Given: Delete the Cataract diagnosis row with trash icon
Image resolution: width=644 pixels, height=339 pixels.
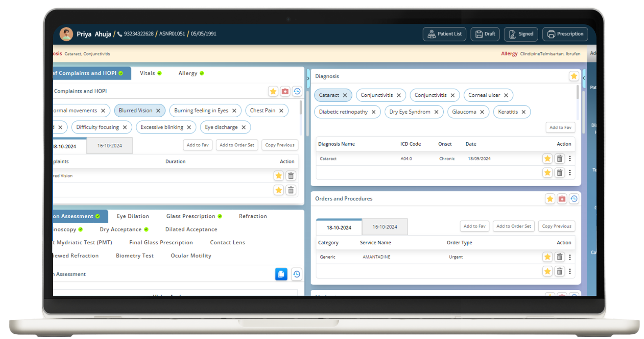Looking at the screenshot, I should coord(559,159).
